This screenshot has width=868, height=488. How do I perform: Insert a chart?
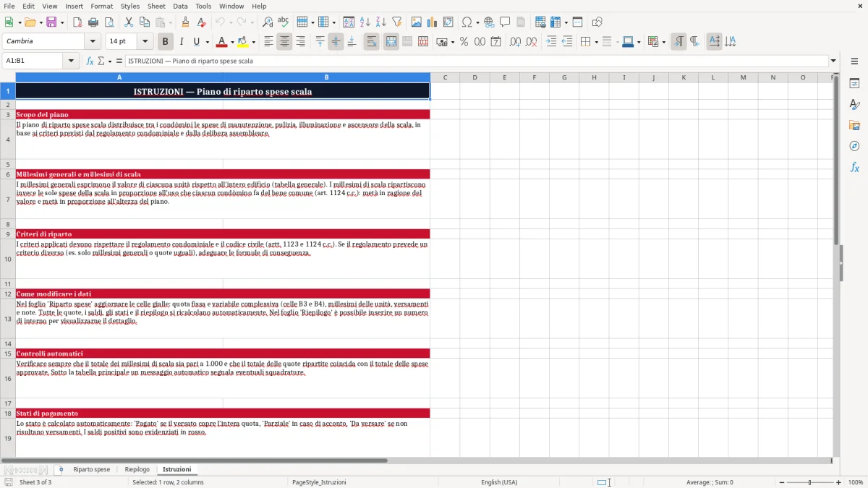433,22
